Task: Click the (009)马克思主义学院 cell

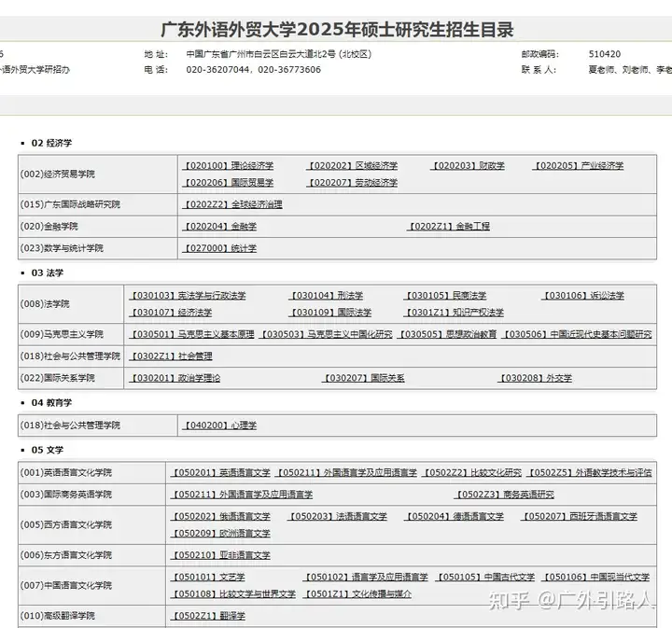Action: click(71, 335)
